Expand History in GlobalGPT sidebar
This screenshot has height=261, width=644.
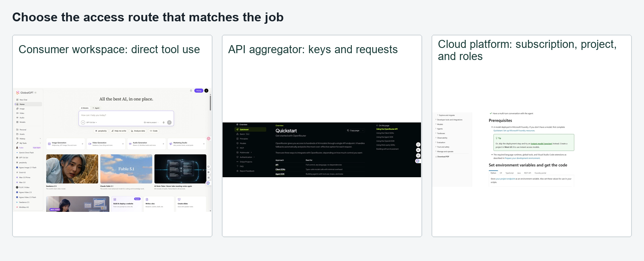point(28,139)
